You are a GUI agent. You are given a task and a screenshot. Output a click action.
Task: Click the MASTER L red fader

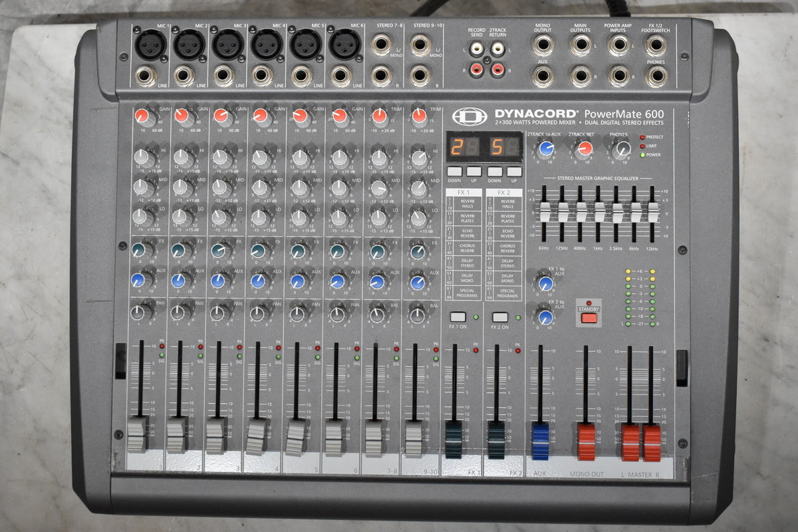[x=631, y=443]
